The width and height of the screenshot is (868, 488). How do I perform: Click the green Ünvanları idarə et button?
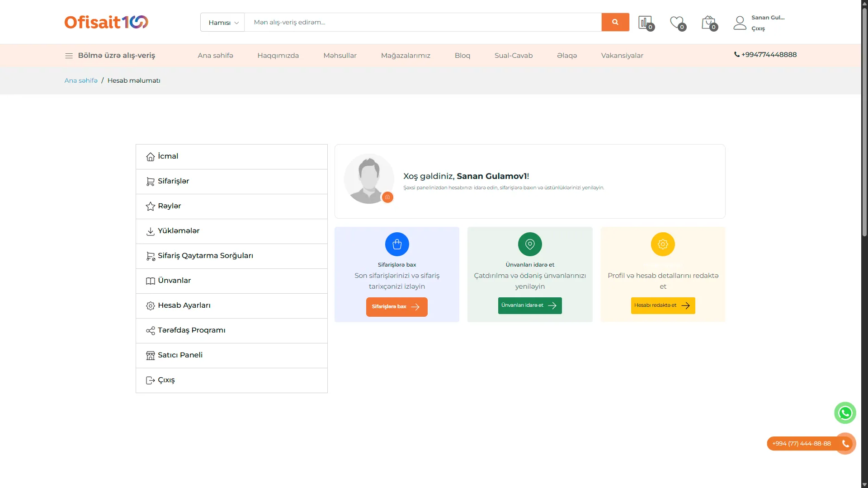click(530, 305)
